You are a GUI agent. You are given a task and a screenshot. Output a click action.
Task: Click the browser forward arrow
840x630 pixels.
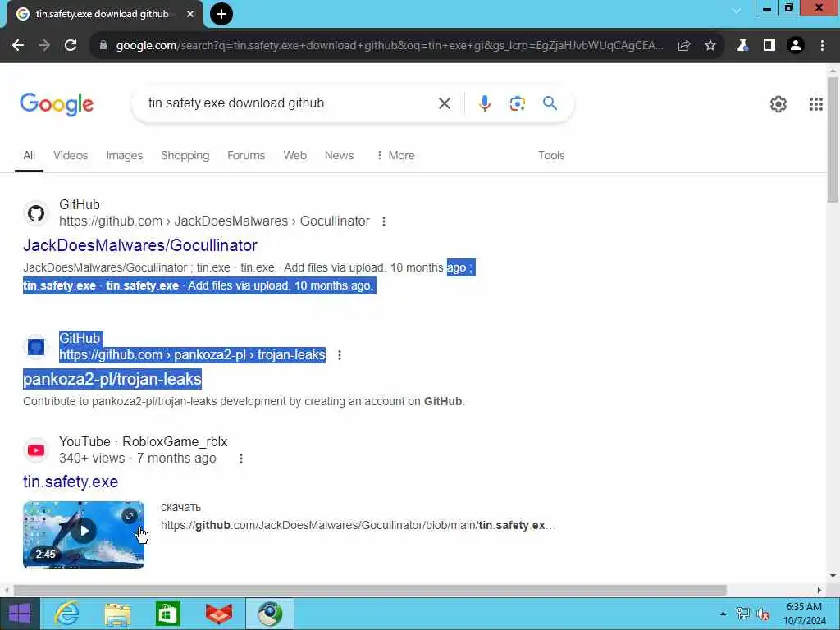(44, 46)
